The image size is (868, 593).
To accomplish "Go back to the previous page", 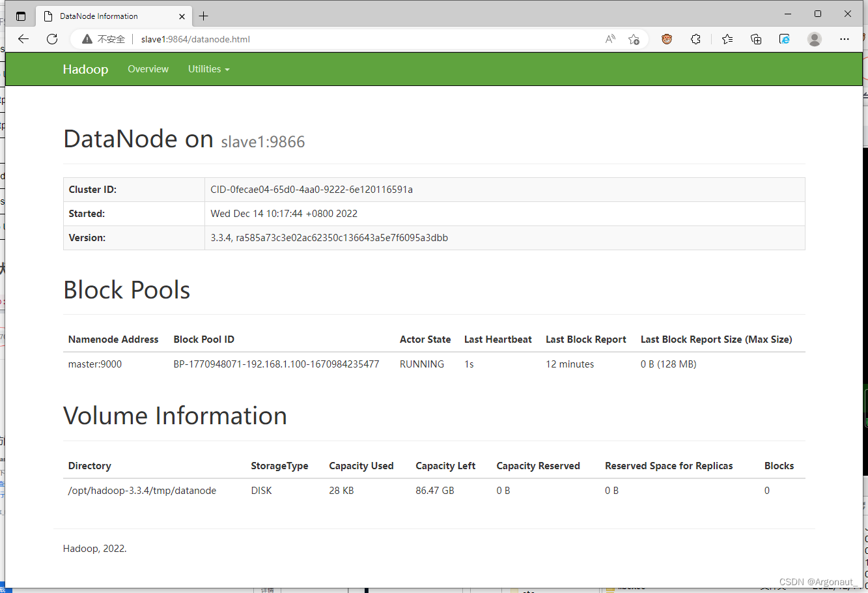I will [x=23, y=39].
